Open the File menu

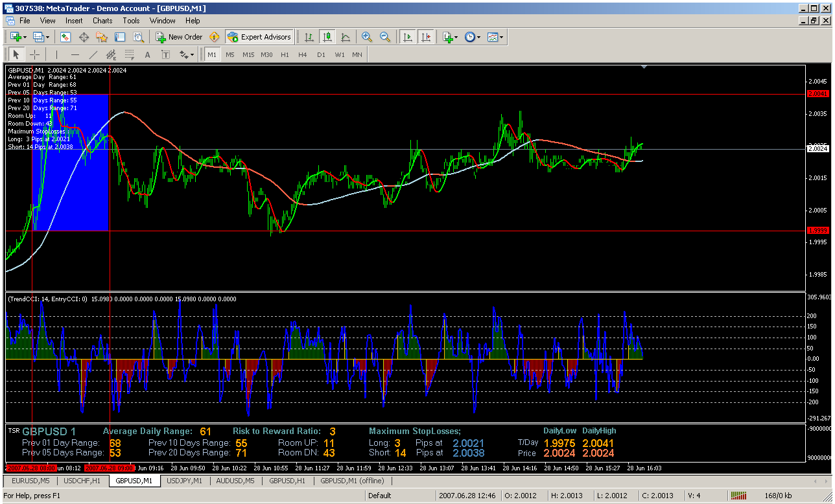click(x=25, y=21)
